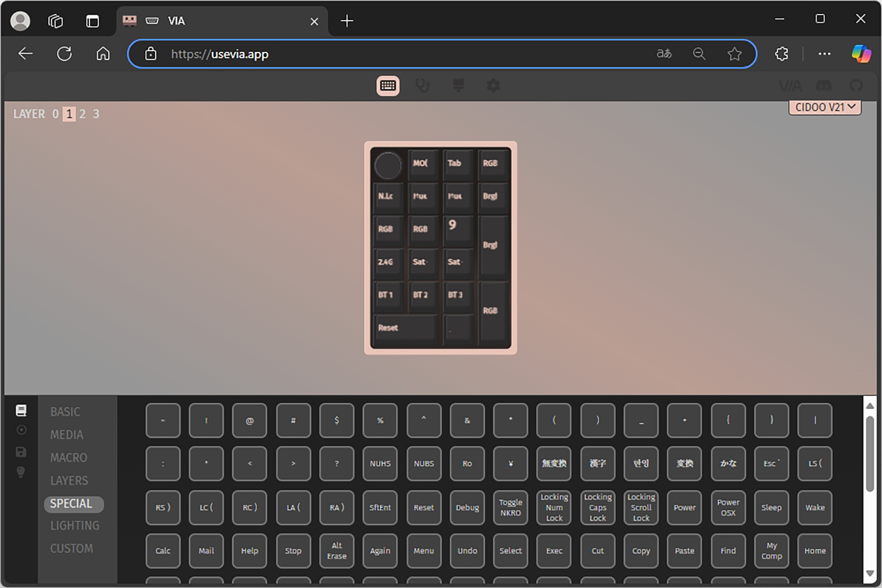The width and height of the screenshot is (882, 588).
Task: Switch to layer 0
Action: click(x=56, y=114)
